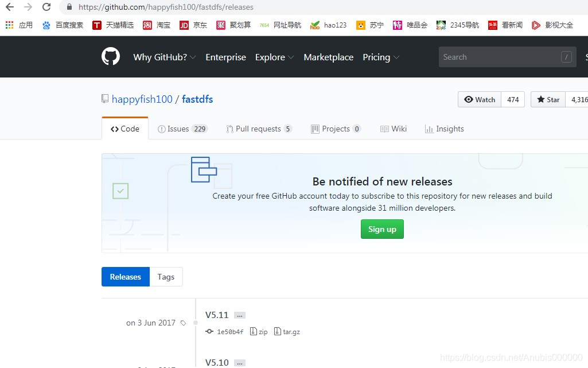Open the V5.11 release title

tap(217, 315)
